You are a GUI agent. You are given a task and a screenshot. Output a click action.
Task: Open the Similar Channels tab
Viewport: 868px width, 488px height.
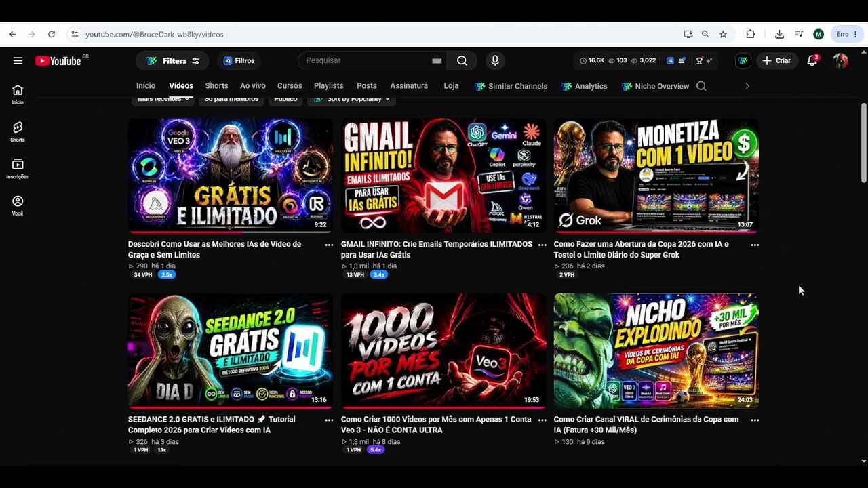[511, 86]
